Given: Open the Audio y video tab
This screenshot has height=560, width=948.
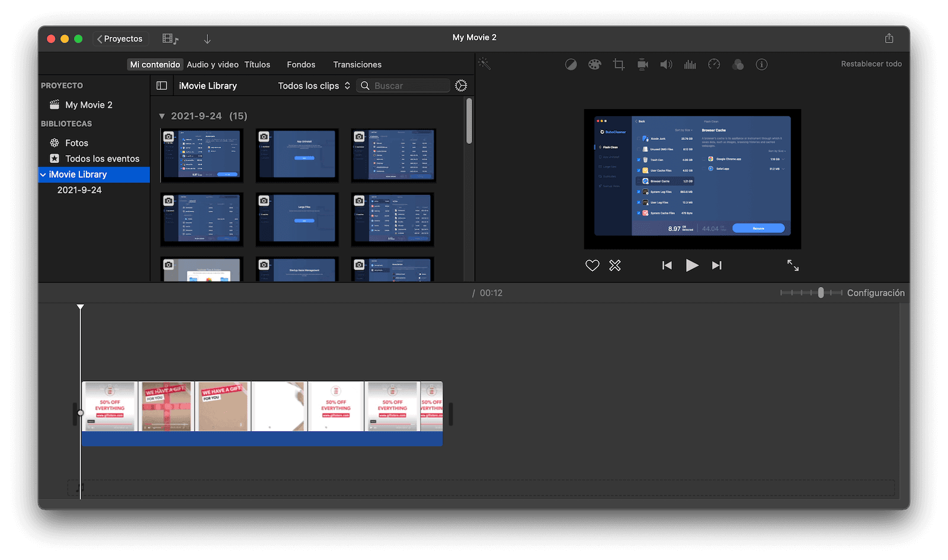Looking at the screenshot, I should pyautogui.click(x=213, y=64).
